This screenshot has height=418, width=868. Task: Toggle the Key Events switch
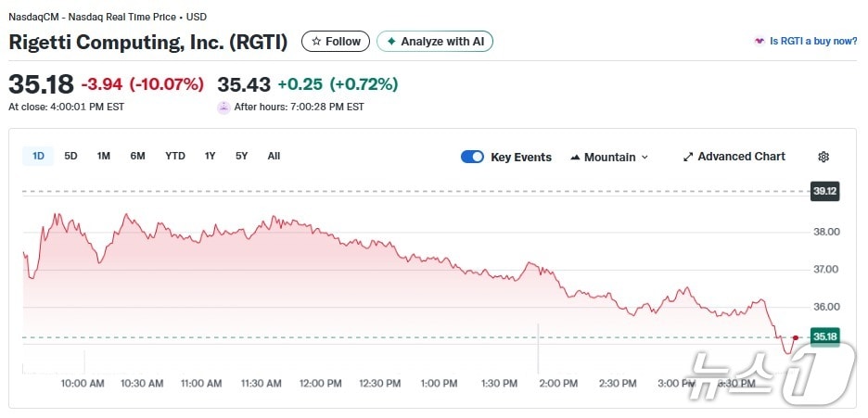pyautogui.click(x=472, y=157)
